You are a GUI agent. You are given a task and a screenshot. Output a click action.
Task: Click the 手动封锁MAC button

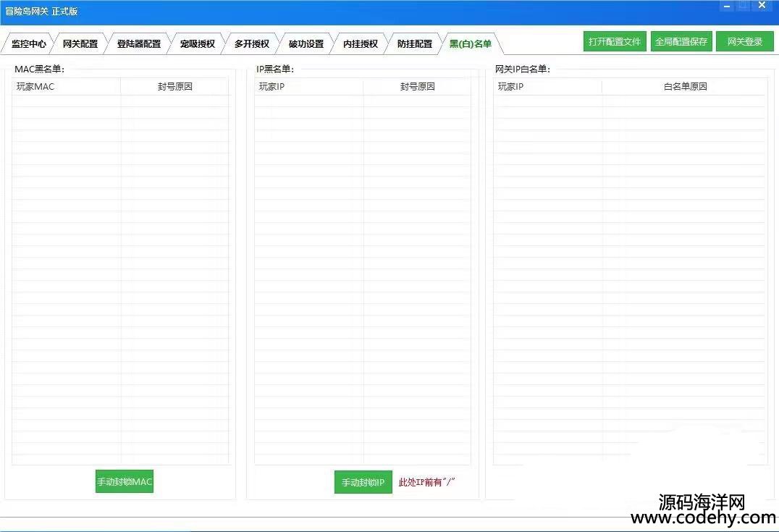pos(125,481)
